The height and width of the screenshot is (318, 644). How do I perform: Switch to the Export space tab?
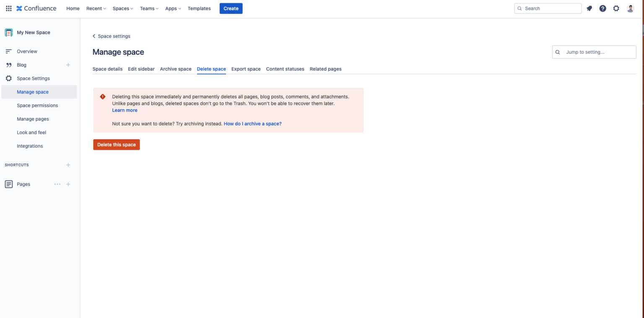246,69
